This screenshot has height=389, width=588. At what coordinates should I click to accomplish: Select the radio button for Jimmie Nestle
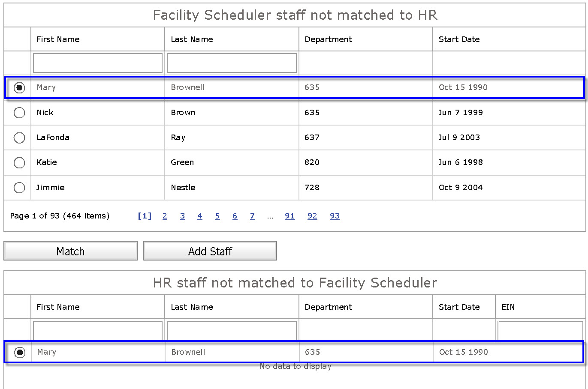click(x=19, y=188)
